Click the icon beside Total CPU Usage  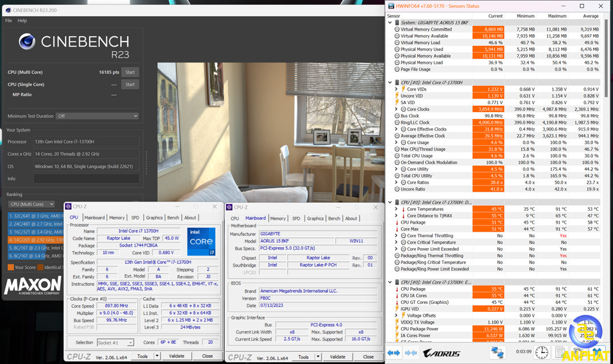click(397, 156)
